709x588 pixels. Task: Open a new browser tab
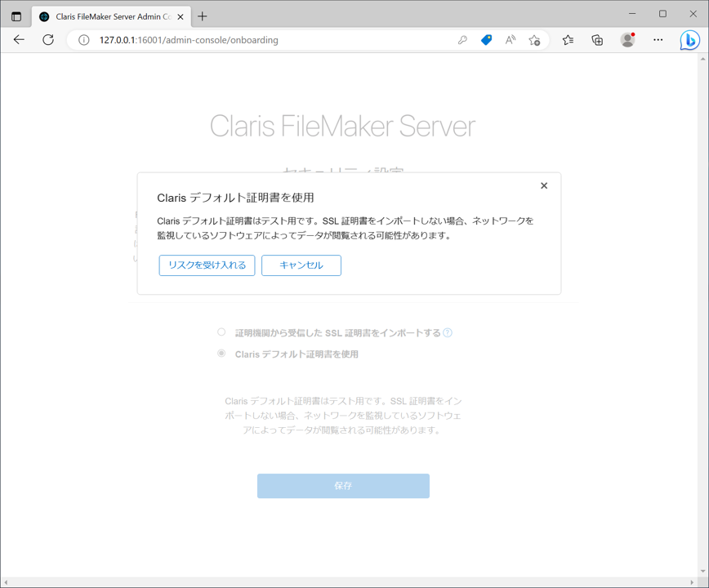(x=202, y=16)
